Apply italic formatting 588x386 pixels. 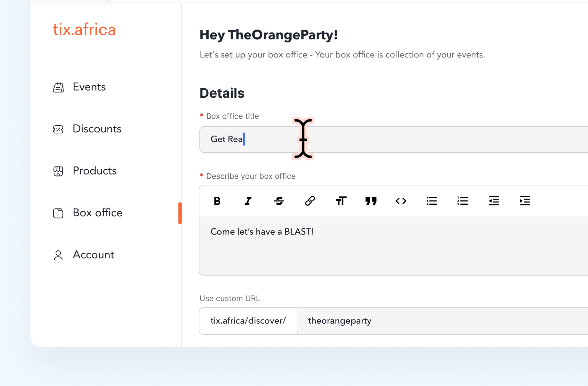point(248,201)
